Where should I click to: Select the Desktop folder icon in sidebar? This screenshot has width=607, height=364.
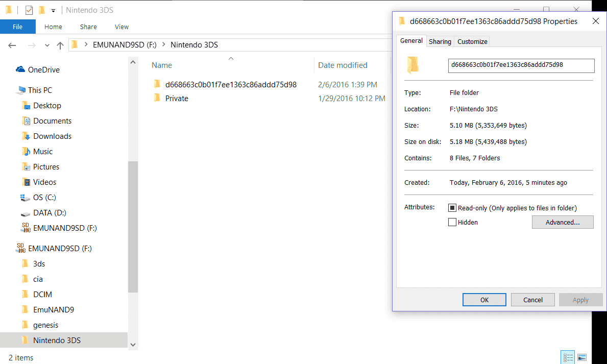[26, 105]
